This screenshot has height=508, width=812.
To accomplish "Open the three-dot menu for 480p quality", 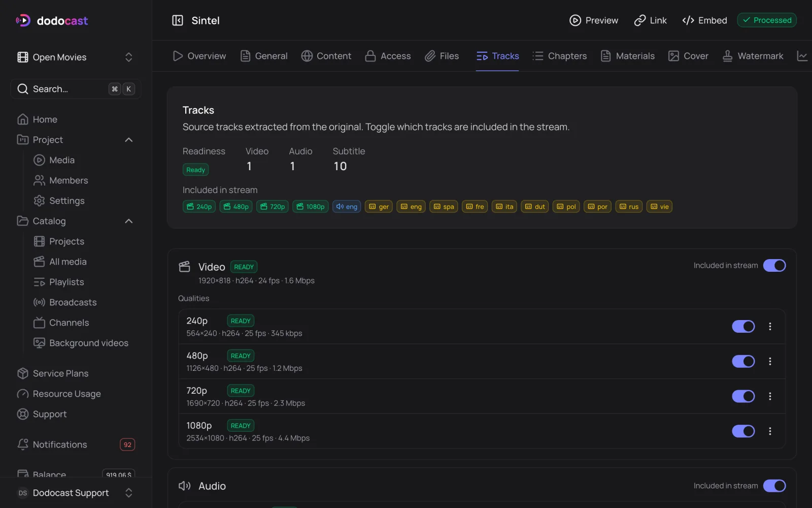I will pos(770,361).
